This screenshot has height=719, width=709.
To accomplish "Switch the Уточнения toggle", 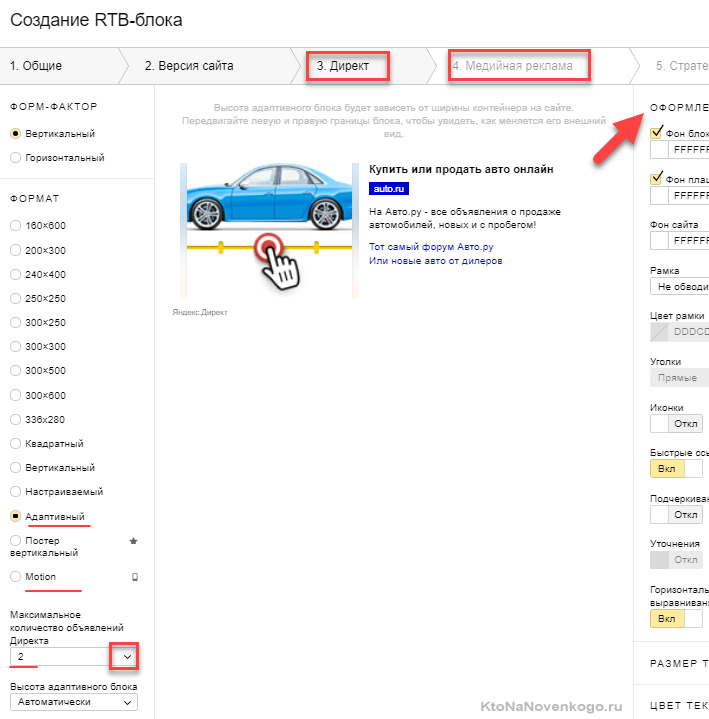I will [676, 560].
